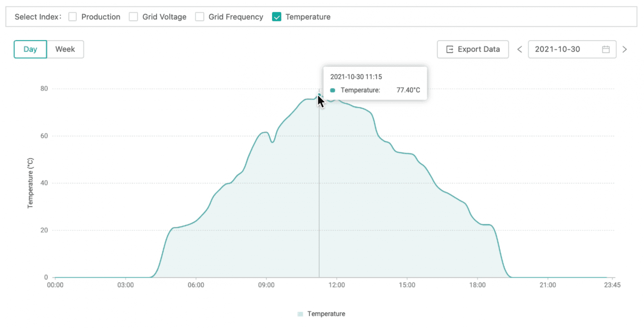The height and width of the screenshot is (328, 644).
Task: Click the teal dot in the tooltip
Action: click(333, 90)
